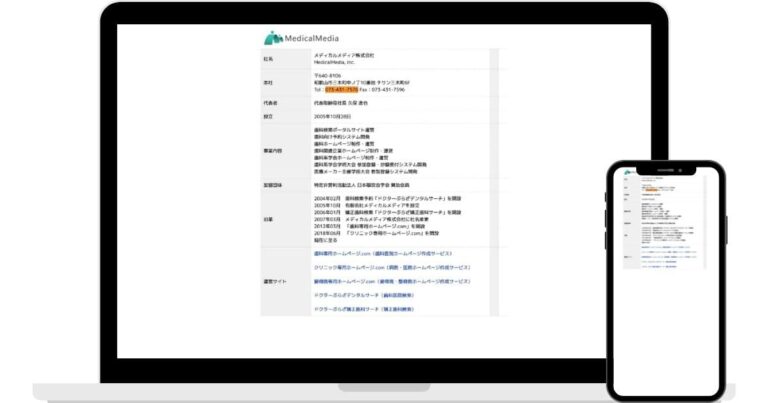Open the ドクターぷらざ矯正歯科サーチ link under 運営サイト
This screenshot has width=768, height=403.
pos(351,310)
